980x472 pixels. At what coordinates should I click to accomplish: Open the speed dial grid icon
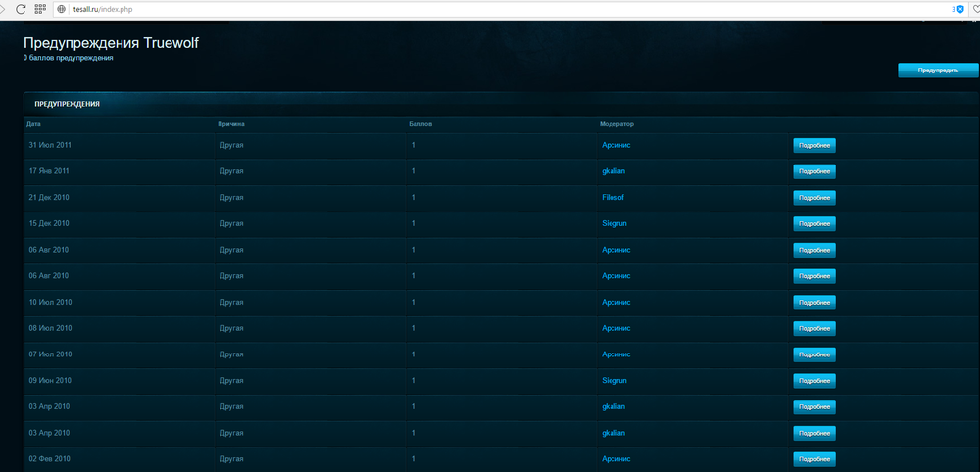(x=40, y=10)
